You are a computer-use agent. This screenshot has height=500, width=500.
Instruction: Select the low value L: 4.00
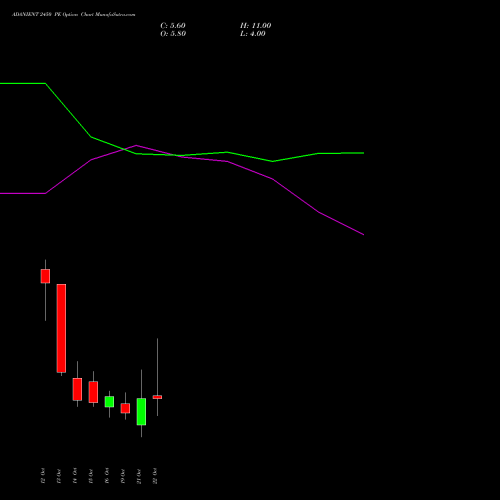click(x=253, y=34)
